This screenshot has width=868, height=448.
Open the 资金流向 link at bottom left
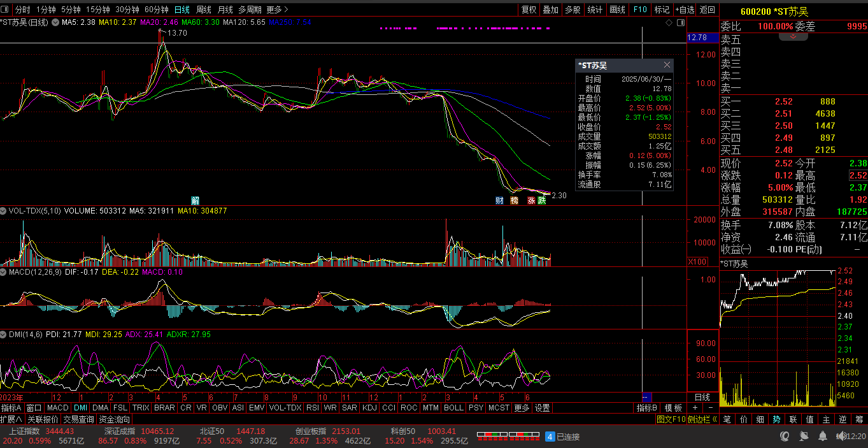pos(114,419)
